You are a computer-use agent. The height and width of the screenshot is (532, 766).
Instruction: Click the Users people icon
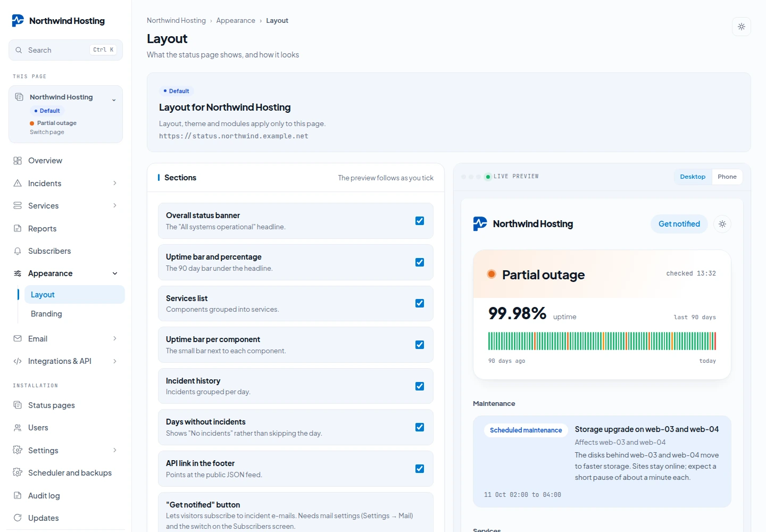coord(18,428)
